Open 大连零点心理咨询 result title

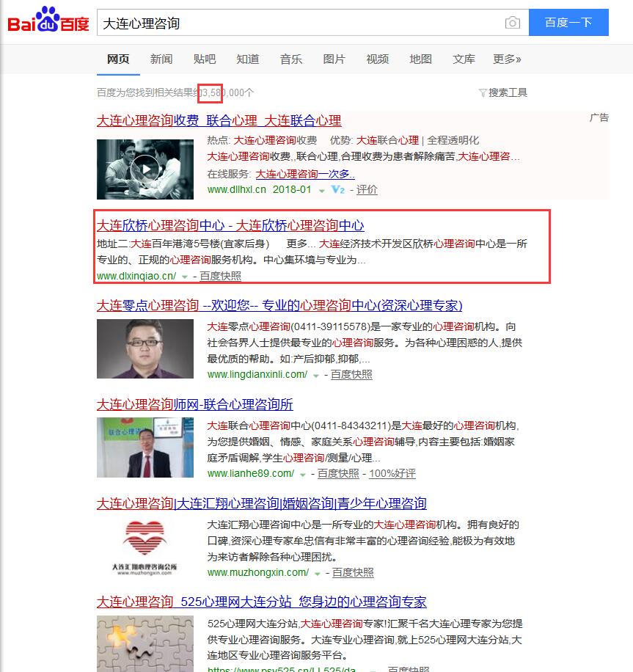coord(279,306)
